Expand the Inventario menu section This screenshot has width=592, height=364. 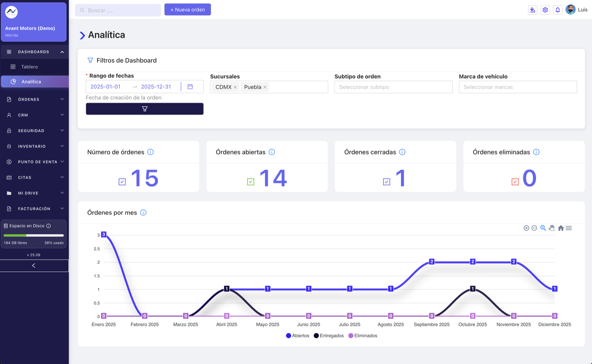pyautogui.click(x=34, y=146)
